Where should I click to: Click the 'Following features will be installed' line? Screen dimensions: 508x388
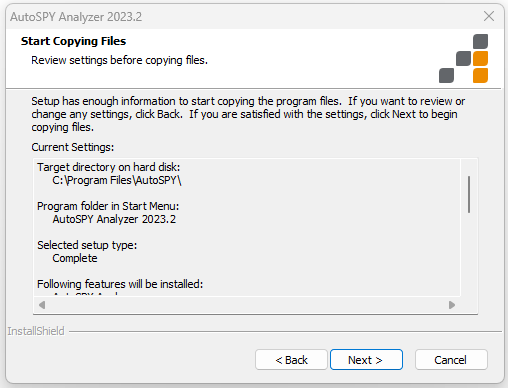(120, 284)
